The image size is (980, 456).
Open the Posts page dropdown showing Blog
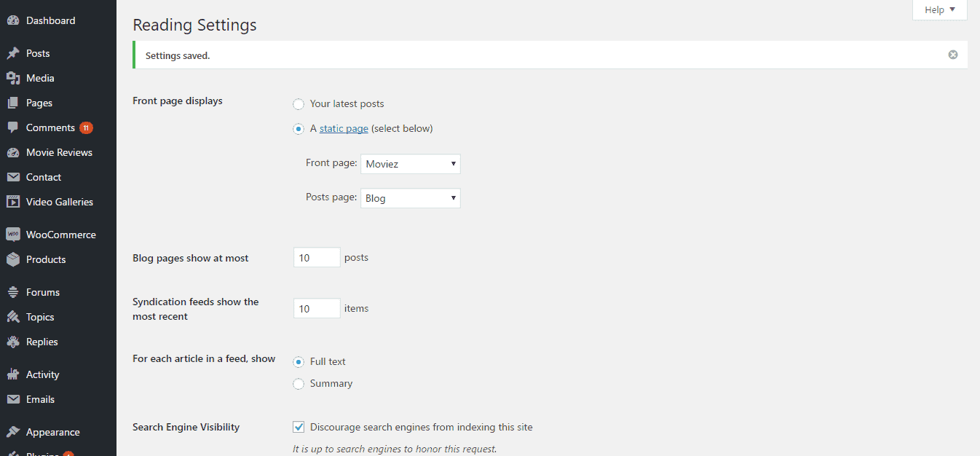(411, 198)
